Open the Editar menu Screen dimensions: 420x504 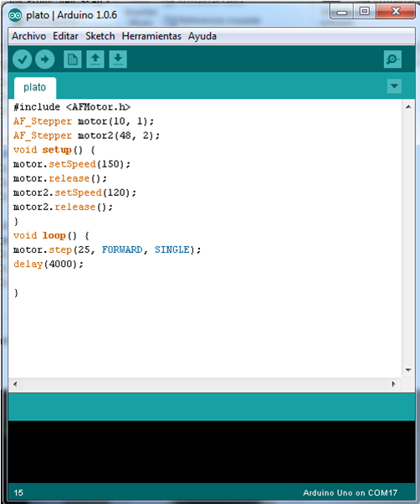65,36
